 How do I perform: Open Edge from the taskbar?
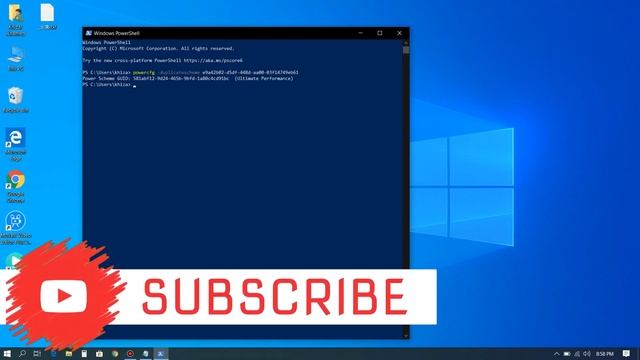(53, 353)
